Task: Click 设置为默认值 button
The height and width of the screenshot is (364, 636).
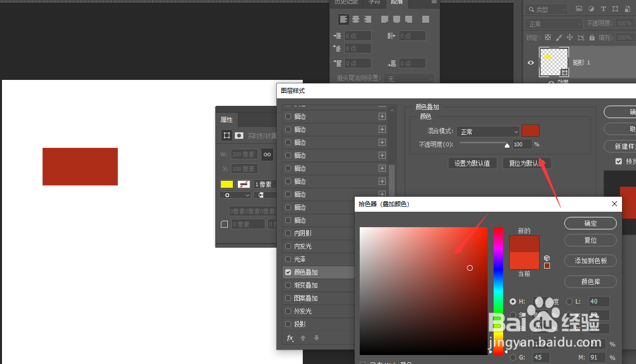Action: pyautogui.click(x=473, y=163)
